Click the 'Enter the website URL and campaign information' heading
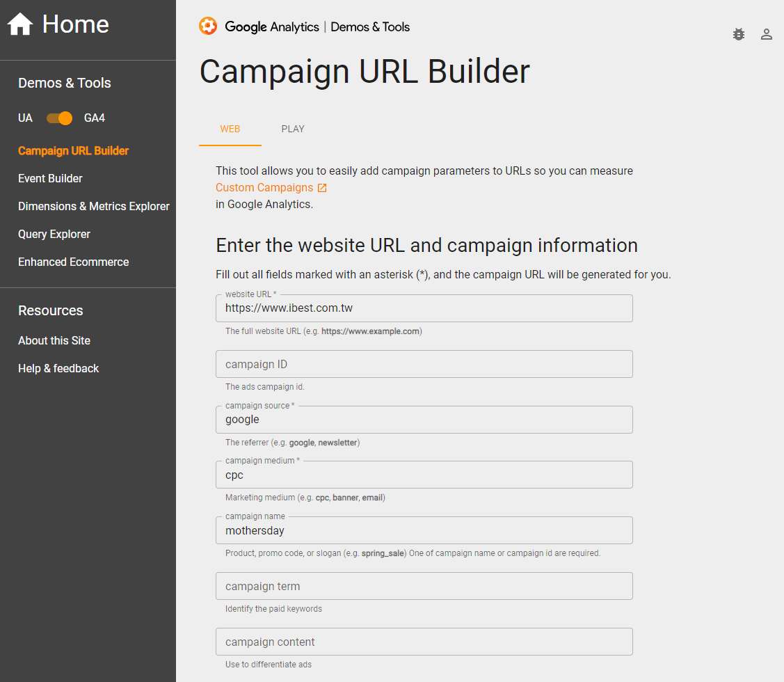 click(x=426, y=246)
